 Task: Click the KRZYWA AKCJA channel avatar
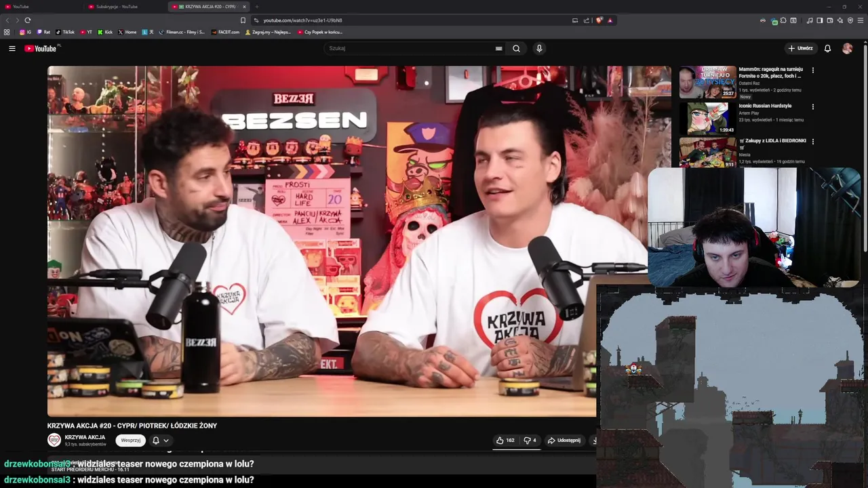(54, 440)
